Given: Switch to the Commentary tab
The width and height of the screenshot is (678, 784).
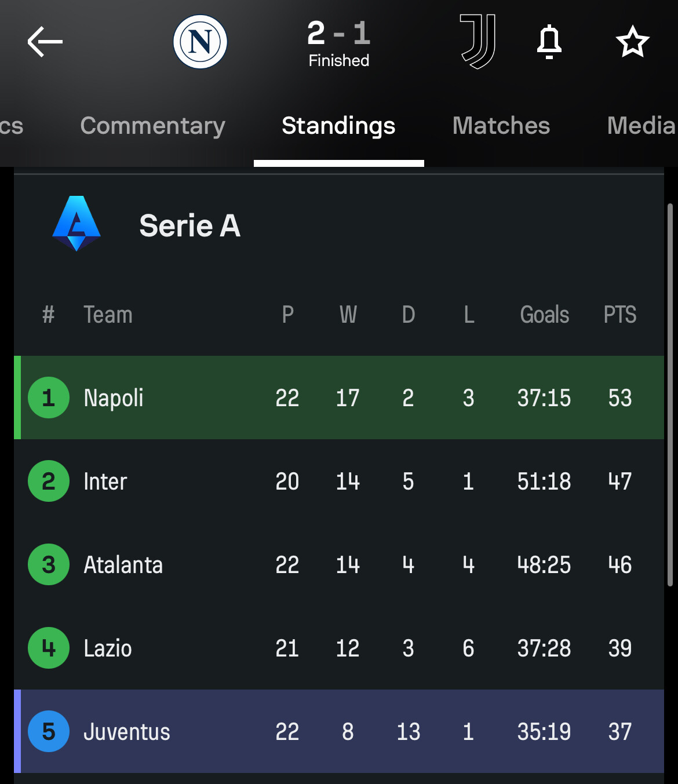Looking at the screenshot, I should click(x=152, y=126).
